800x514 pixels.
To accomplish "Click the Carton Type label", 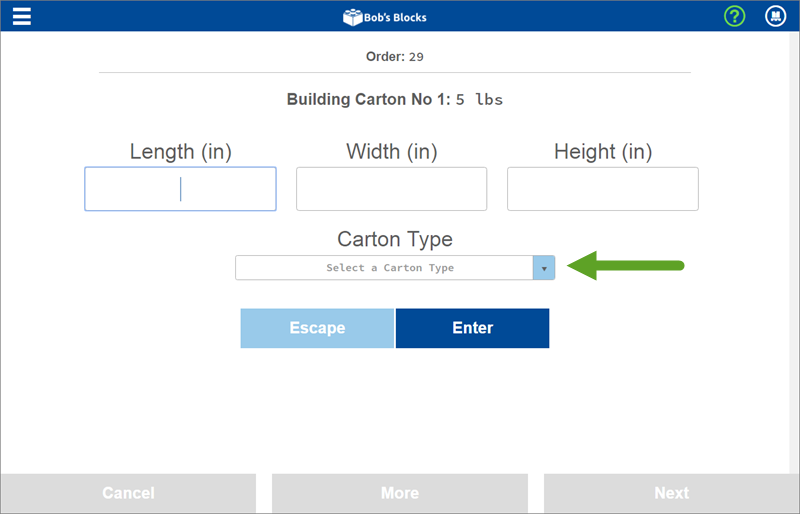I will point(395,239).
